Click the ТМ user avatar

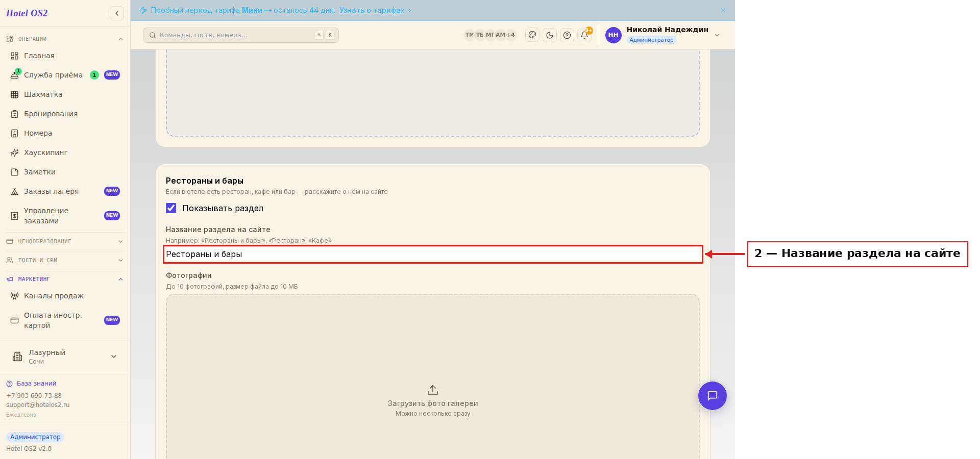(x=469, y=35)
